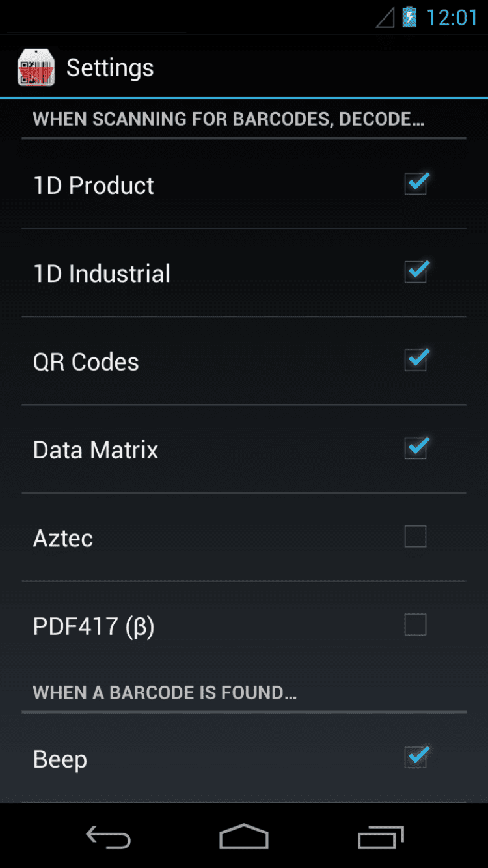
Task: Open the recent apps navigation icon
Action: [381, 837]
